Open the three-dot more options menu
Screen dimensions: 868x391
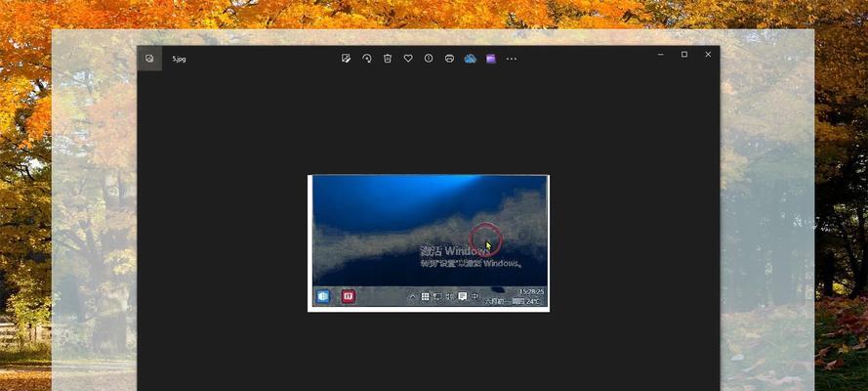512,59
